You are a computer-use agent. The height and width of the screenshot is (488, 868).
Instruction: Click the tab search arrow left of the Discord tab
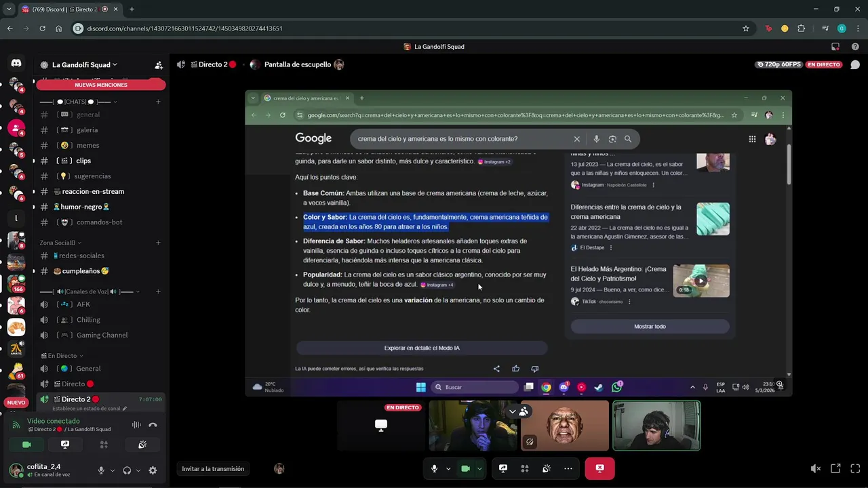tap(9, 9)
